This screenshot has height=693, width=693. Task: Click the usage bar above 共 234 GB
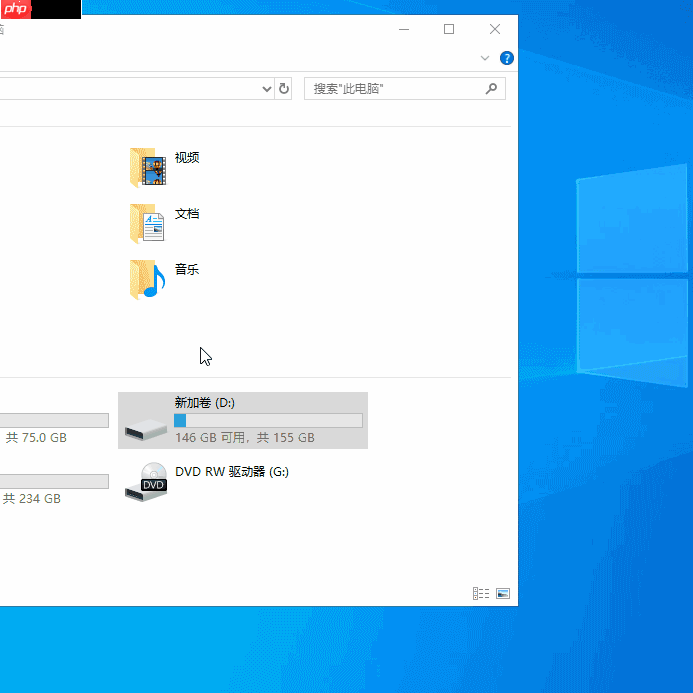(x=54, y=481)
